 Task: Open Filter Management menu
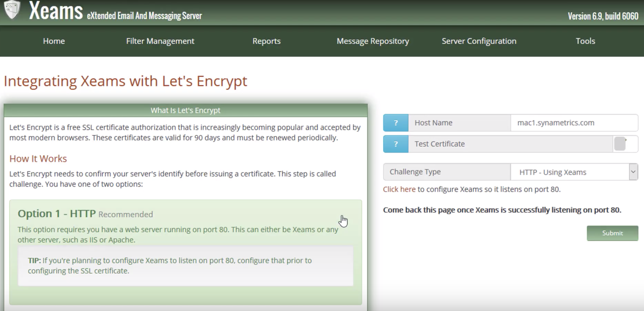160,41
